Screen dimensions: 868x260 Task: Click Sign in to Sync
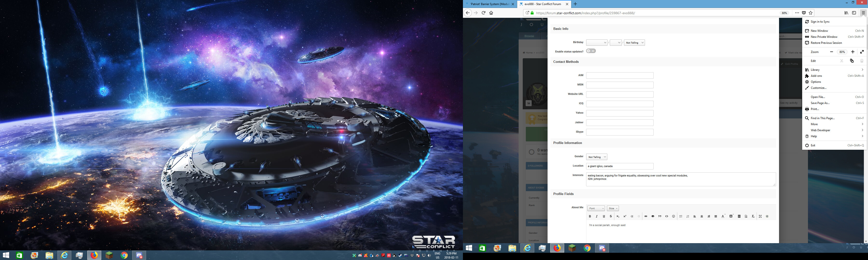pyautogui.click(x=820, y=21)
